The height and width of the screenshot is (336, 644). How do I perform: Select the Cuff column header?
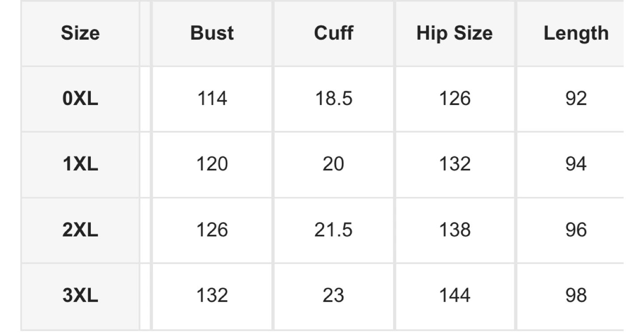tap(333, 34)
